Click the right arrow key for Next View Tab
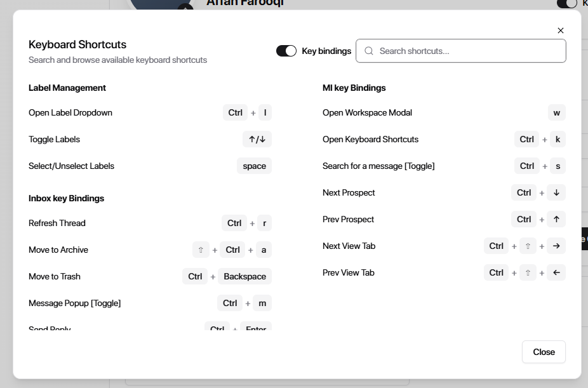Image resolution: width=588 pixels, height=388 pixels. [x=556, y=246]
